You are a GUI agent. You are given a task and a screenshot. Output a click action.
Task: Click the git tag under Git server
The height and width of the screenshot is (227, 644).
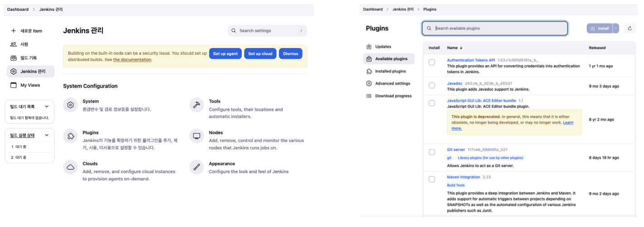click(449, 158)
